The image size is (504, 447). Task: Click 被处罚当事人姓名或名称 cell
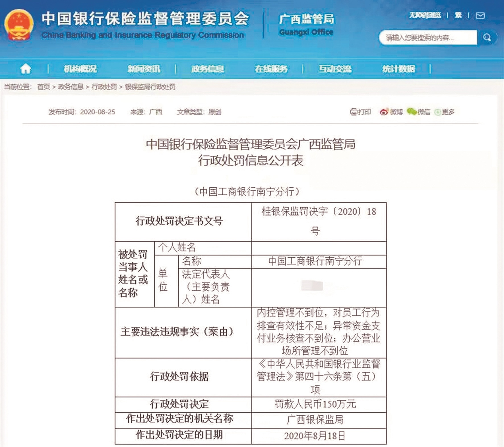tap(135, 274)
